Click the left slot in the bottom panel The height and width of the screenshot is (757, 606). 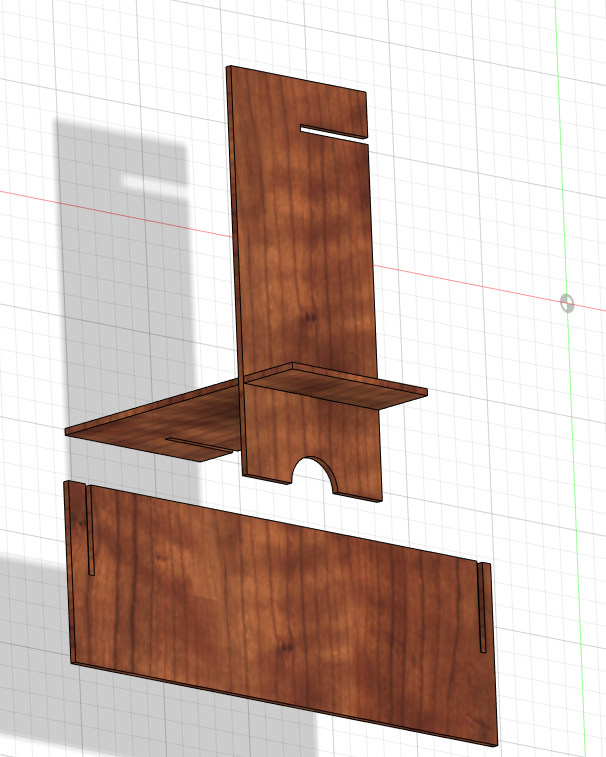(90, 530)
